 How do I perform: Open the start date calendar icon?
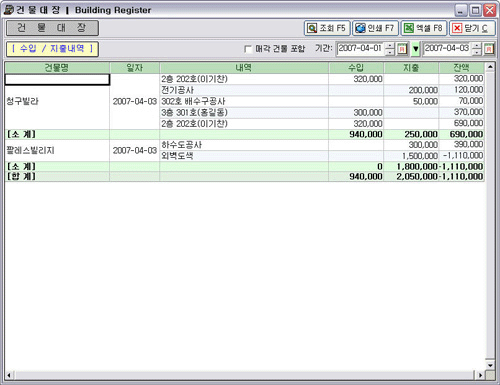[x=402, y=49]
